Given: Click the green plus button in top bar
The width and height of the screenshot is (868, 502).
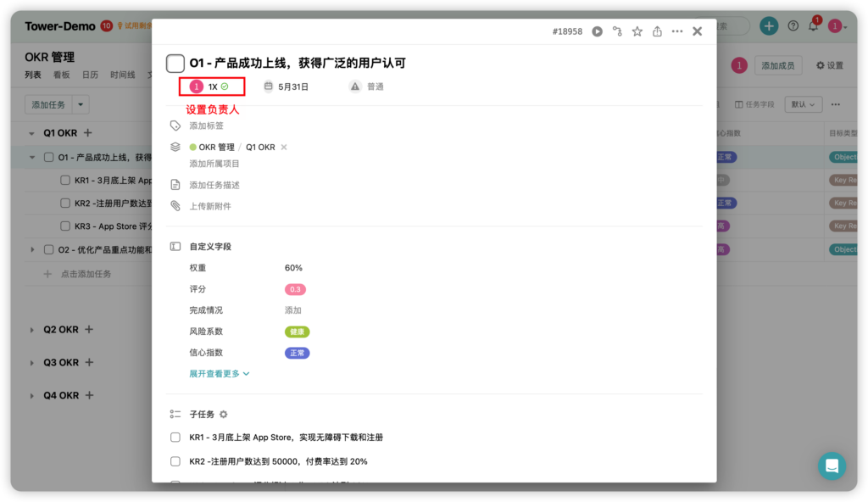Looking at the screenshot, I should pos(768,26).
